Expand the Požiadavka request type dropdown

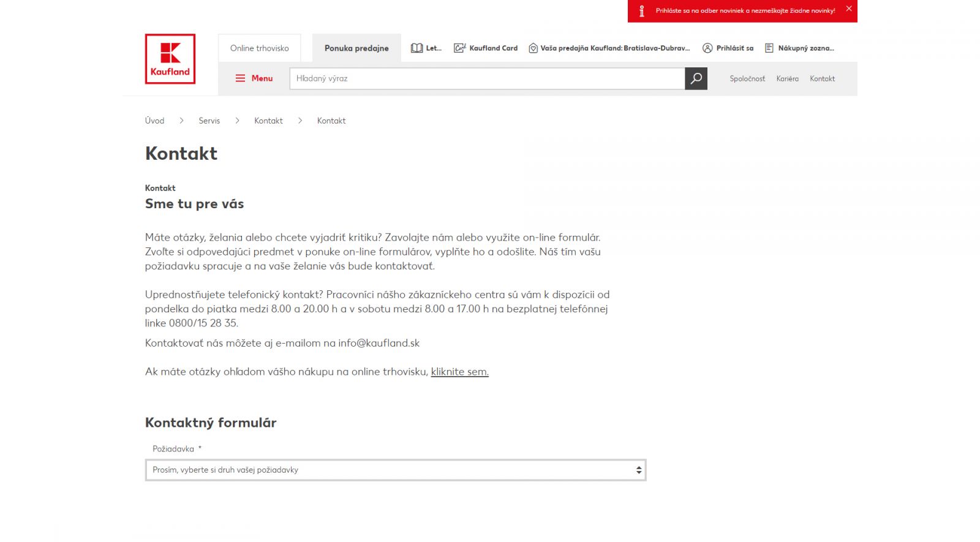pyautogui.click(x=396, y=470)
